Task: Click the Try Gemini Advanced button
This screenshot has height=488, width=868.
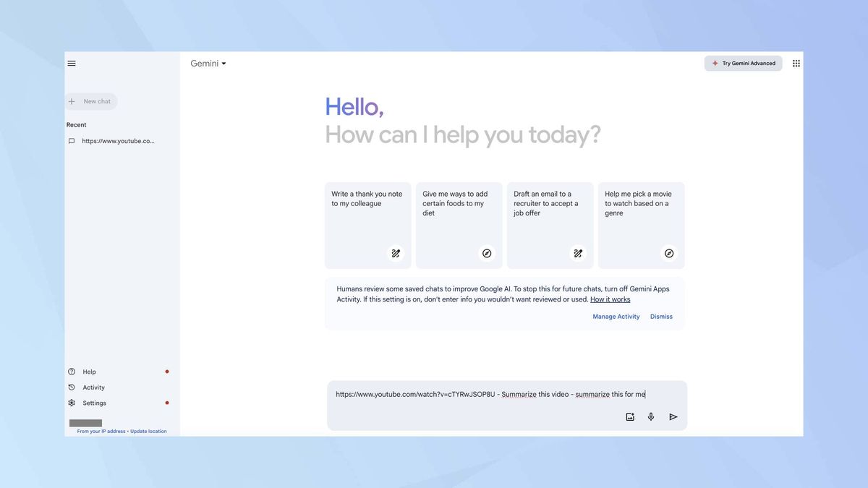Action: pyautogui.click(x=743, y=63)
